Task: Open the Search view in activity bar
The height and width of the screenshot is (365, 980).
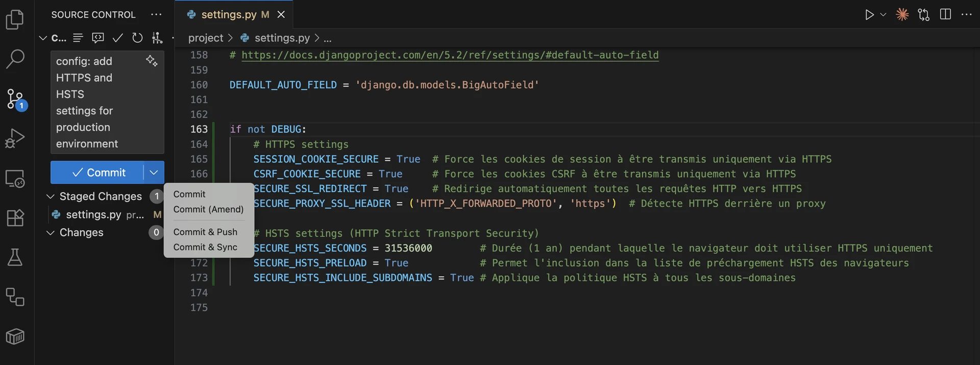Action: point(15,59)
